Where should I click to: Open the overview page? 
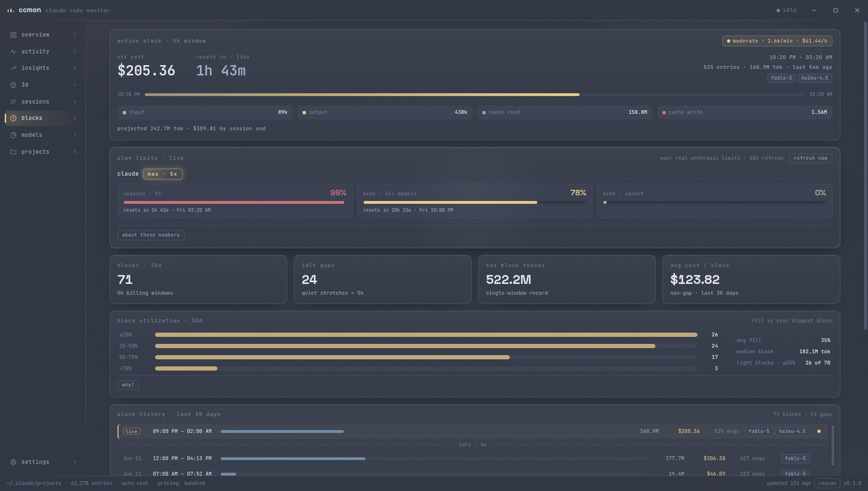[x=43, y=35]
